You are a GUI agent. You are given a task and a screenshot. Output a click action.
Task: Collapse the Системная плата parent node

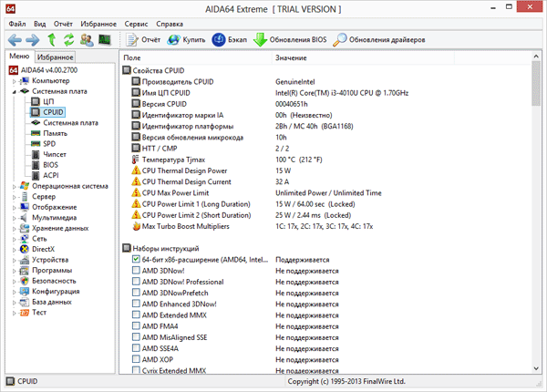(15, 92)
